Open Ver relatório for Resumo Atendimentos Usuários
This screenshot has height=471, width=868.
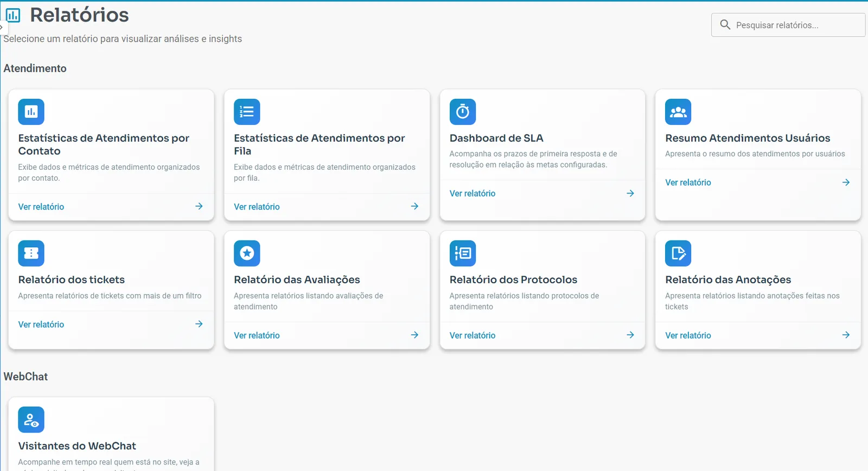(x=688, y=182)
